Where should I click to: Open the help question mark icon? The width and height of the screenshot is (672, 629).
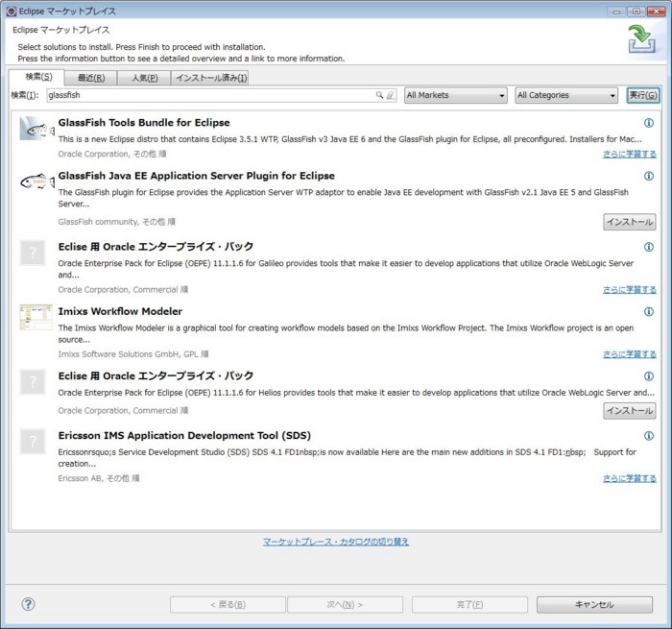pyautogui.click(x=28, y=604)
